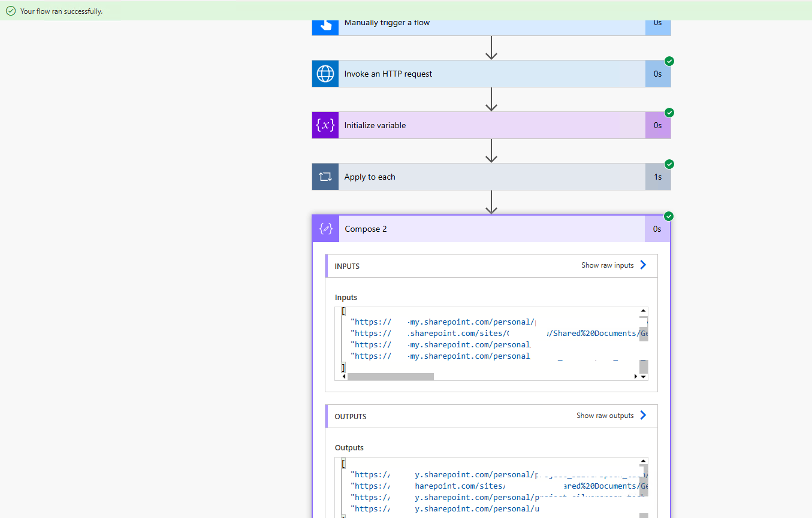Click green success checkmark on Invoke an HTTP request
This screenshot has height=518, width=812.
[x=669, y=61]
